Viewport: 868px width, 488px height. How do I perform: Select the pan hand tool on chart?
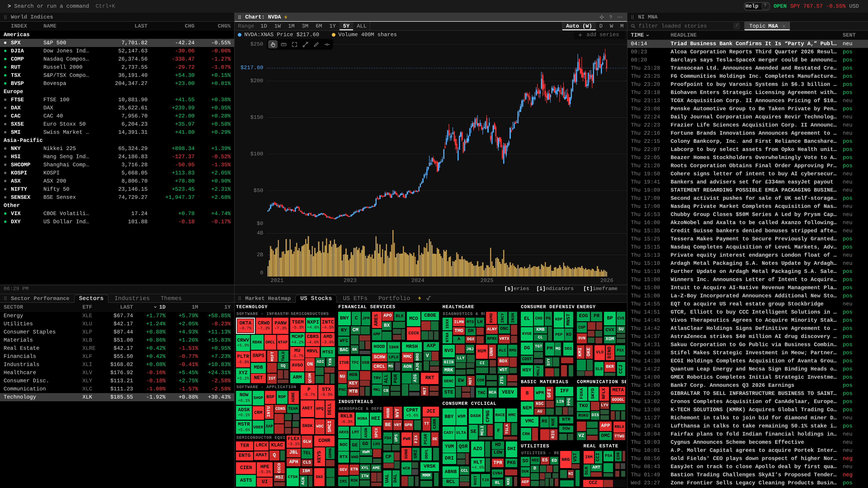[273, 45]
